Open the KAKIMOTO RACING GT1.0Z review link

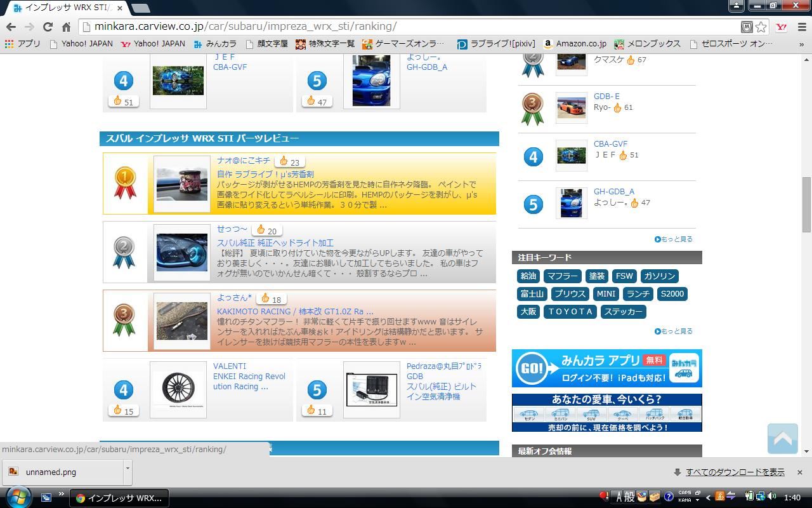pos(295,311)
